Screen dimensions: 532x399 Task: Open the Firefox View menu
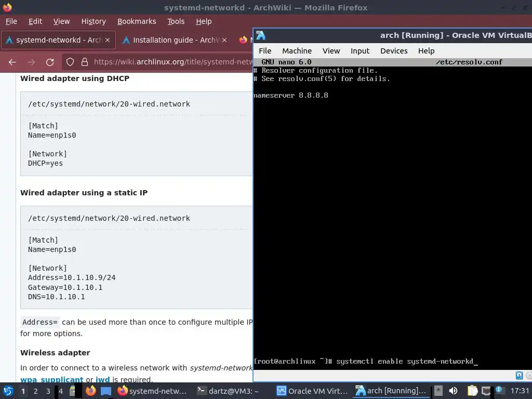point(61,21)
